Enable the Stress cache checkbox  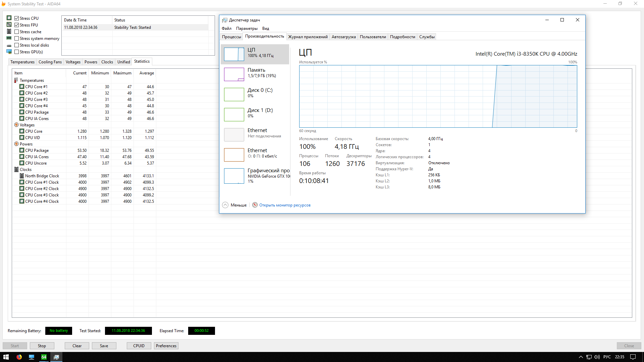(x=16, y=32)
